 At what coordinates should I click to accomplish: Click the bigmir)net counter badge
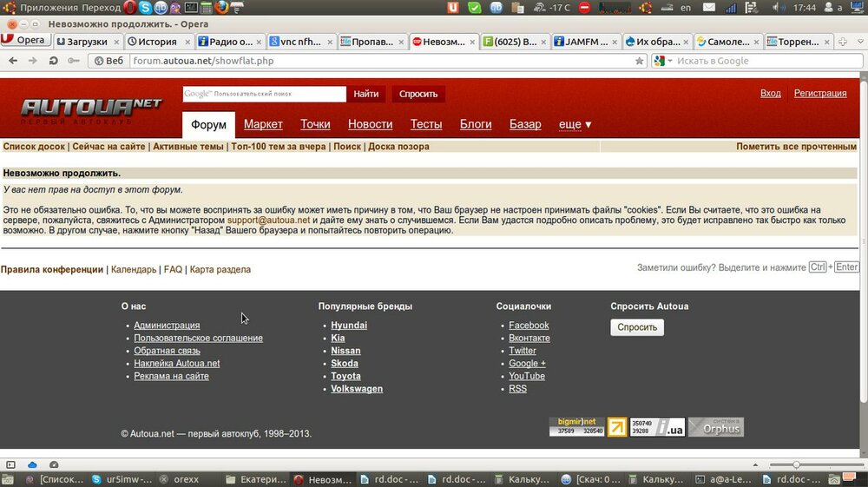point(576,427)
